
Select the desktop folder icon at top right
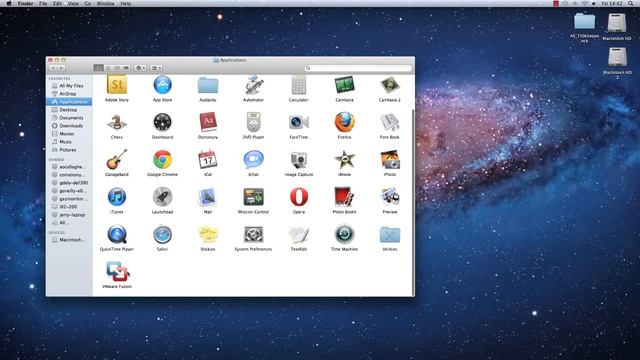(x=584, y=21)
